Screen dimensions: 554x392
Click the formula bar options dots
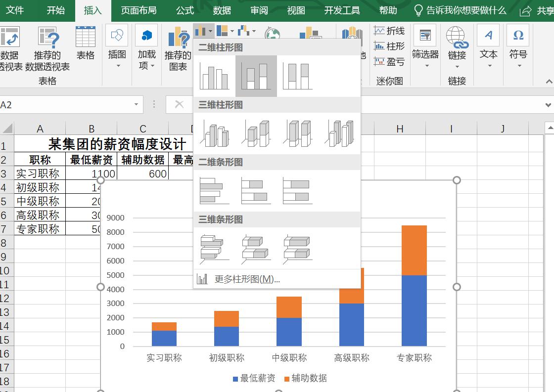click(154, 104)
